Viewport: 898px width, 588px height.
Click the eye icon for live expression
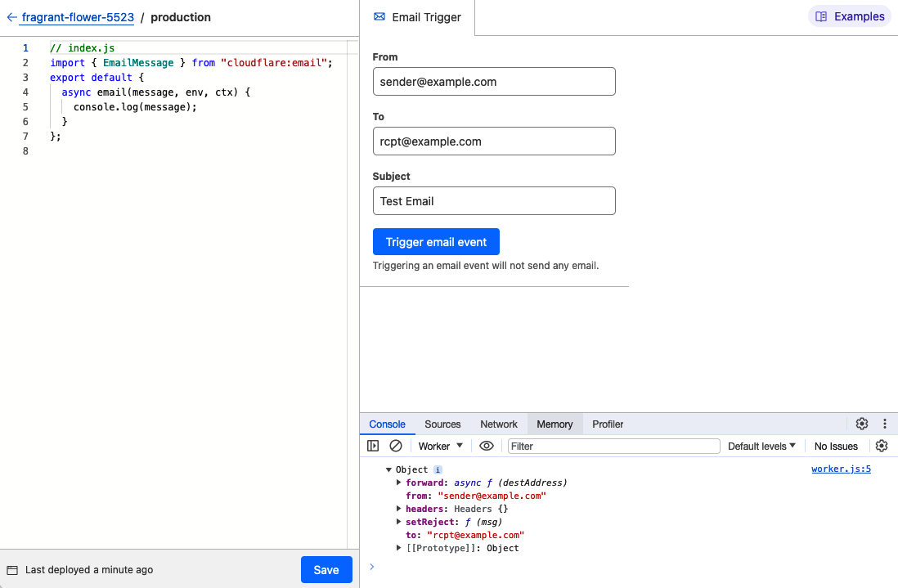487,446
